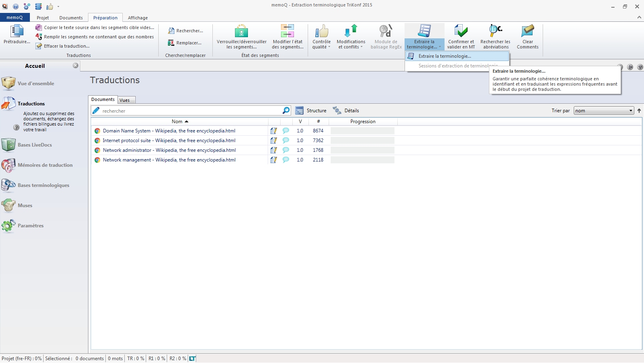
Task: Click Effacer la traduction command
Action: coord(63,46)
